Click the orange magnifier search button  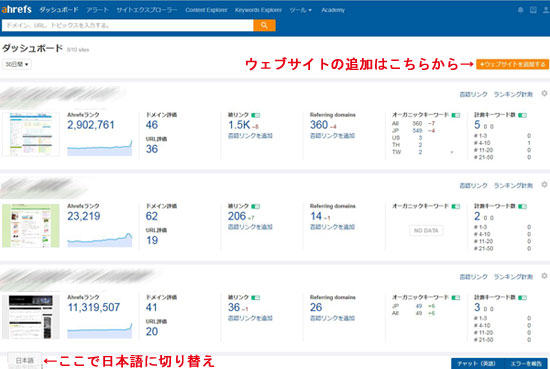(x=264, y=25)
